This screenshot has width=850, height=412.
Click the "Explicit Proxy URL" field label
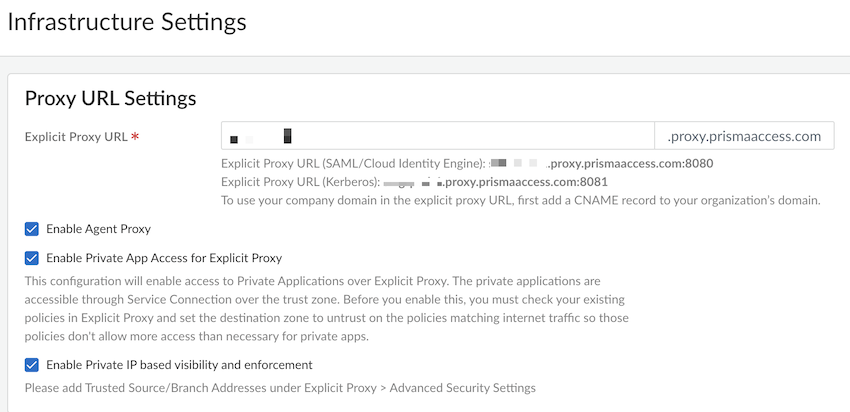tap(76, 136)
